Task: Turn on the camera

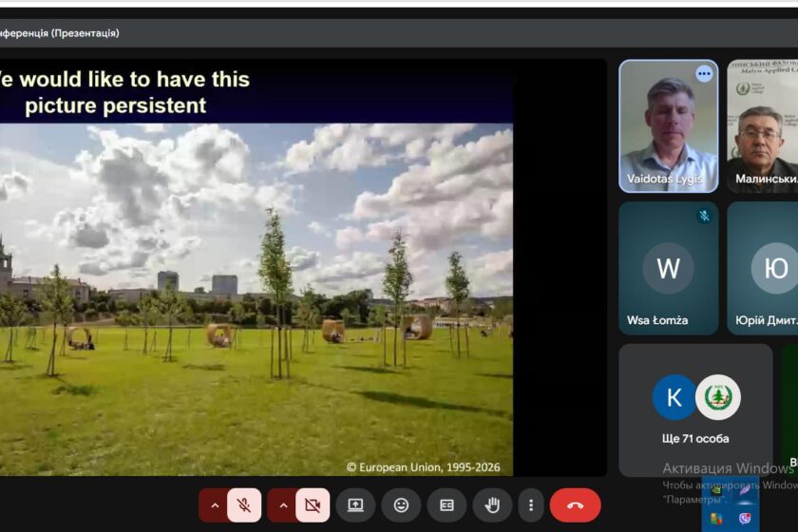Action: pos(313,505)
